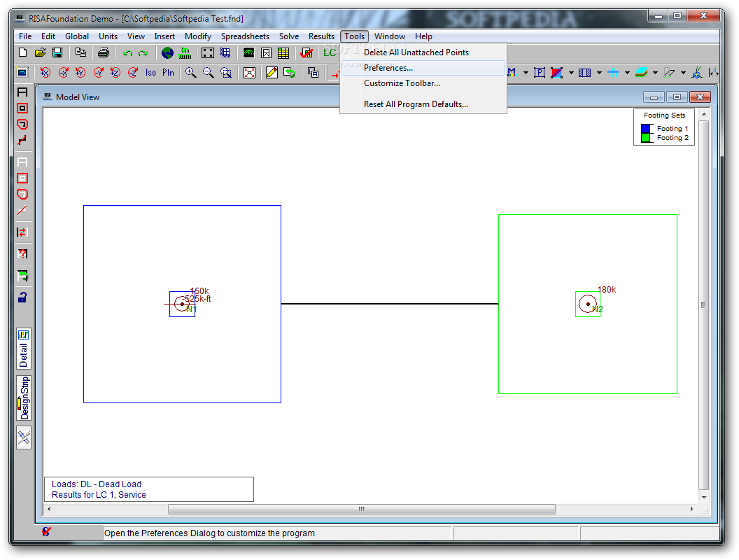Image resolution: width=739 pixels, height=560 pixels.
Task: Toggle the hatched design strips icon
Action: [585, 73]
